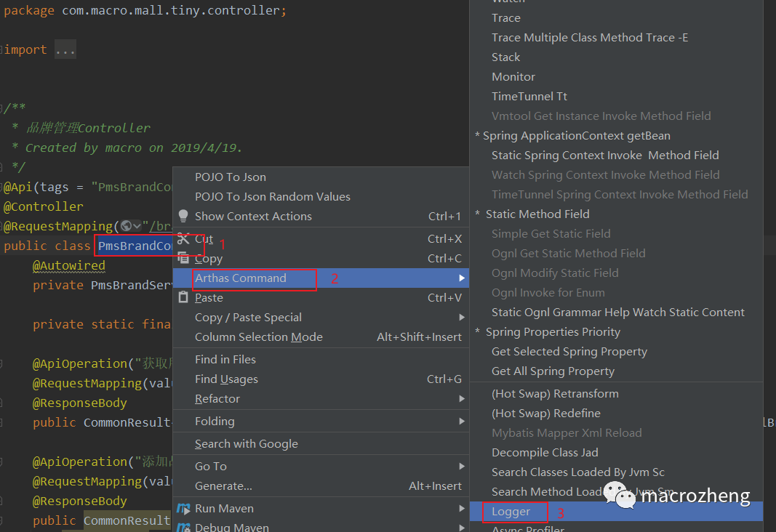Click the 'Created by macro on 2019/4/19' comment
This screenshot has height=532, width=776.
click(x=134, y=148)
